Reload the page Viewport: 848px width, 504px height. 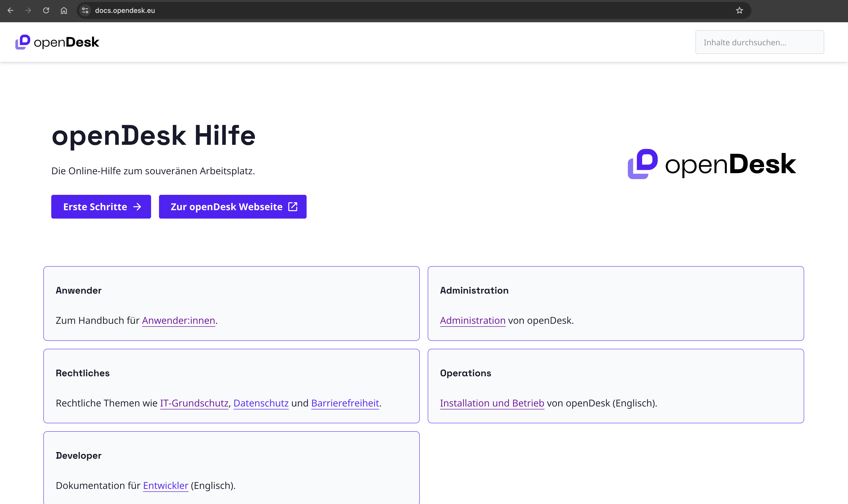coord(46,11)
